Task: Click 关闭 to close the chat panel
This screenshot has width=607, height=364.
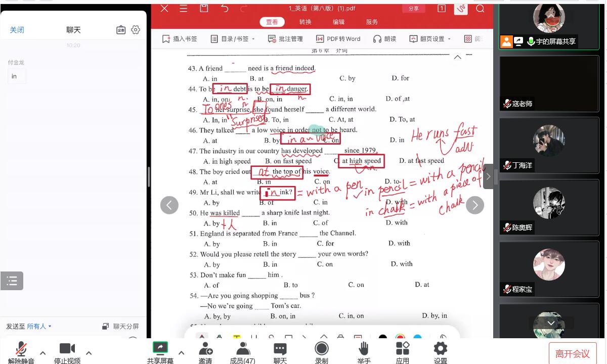Action: pos(17,30)
